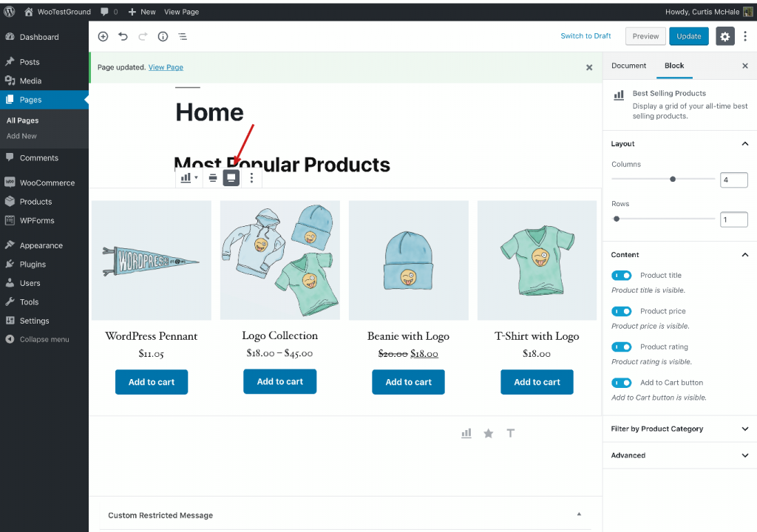Image resolution: width=757 pixels, height=532 pixels.
Task: Select wide width alignment icon
Action: 212,177
